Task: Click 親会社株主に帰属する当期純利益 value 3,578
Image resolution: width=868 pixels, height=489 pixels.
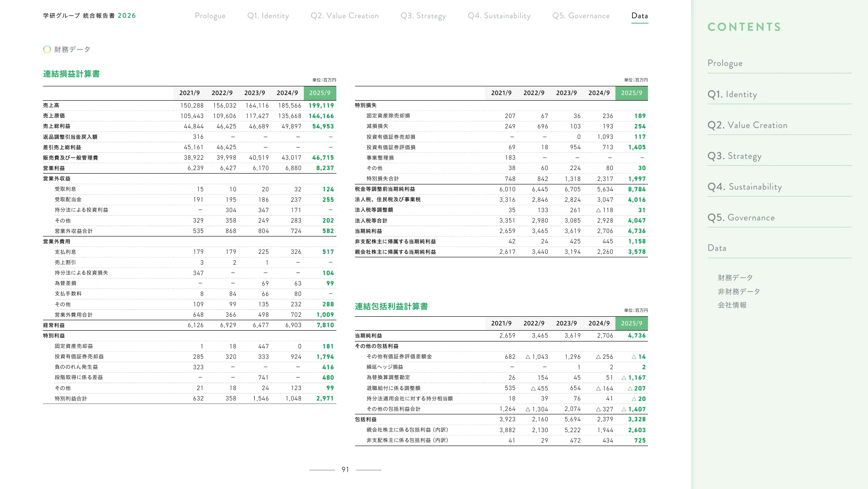Action: [637, 252]
